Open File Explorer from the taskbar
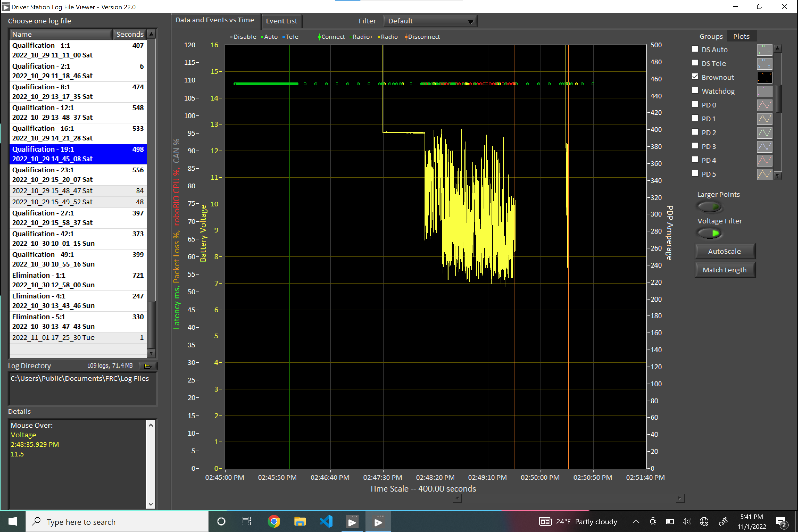 (300, 521)
